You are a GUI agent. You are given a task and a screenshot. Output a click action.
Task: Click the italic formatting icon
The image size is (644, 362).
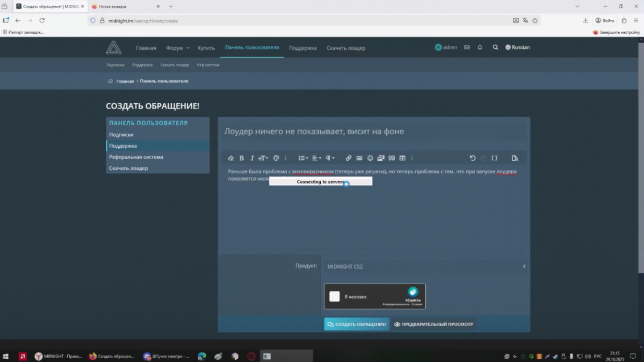coord(252,158)
